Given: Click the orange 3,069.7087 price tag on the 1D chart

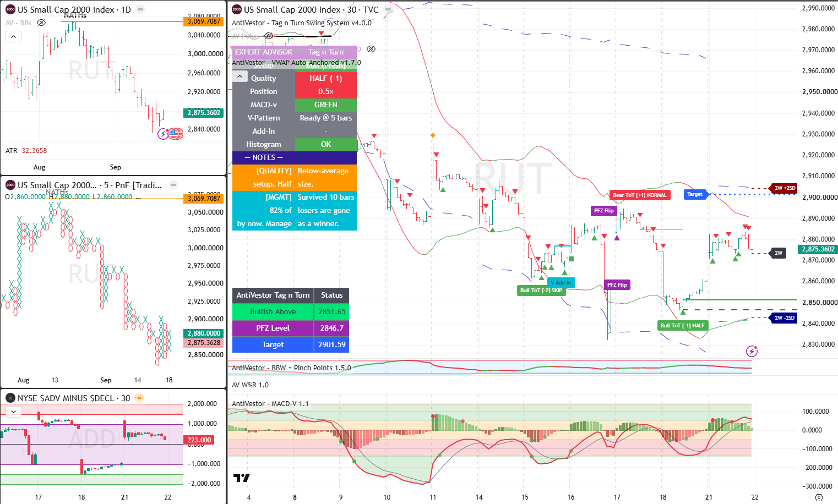Looking at the screenshot, I should coord(204,21).
